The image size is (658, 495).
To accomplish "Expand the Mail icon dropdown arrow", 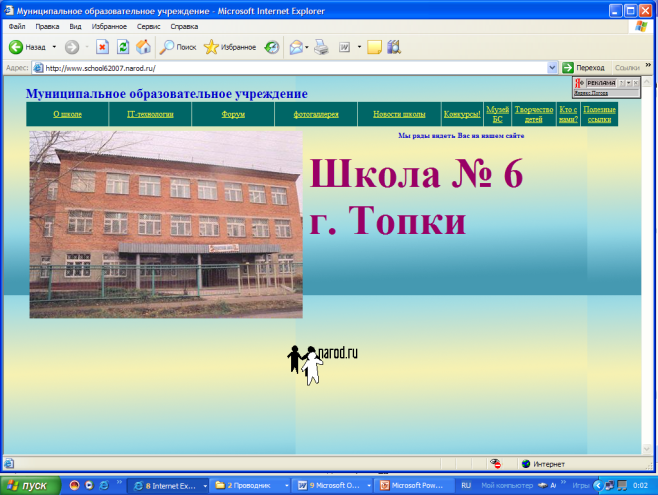I will [306, 47].
